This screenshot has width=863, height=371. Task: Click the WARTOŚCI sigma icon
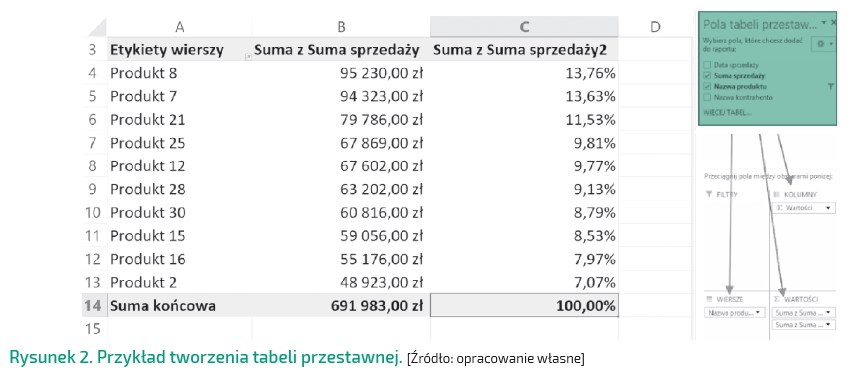[777, 299]
